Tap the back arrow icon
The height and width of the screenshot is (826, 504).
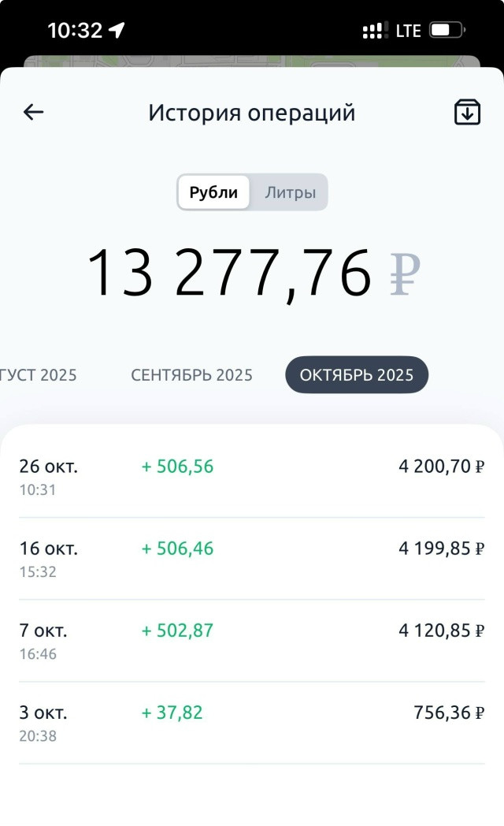click(x=33, y=113)
